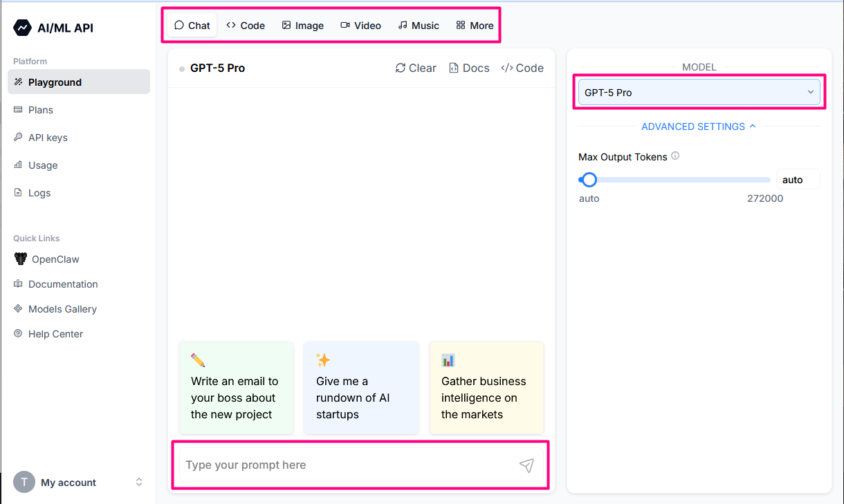
Task: Click the More grid icon in tabs
Action: tap(461, 26)
